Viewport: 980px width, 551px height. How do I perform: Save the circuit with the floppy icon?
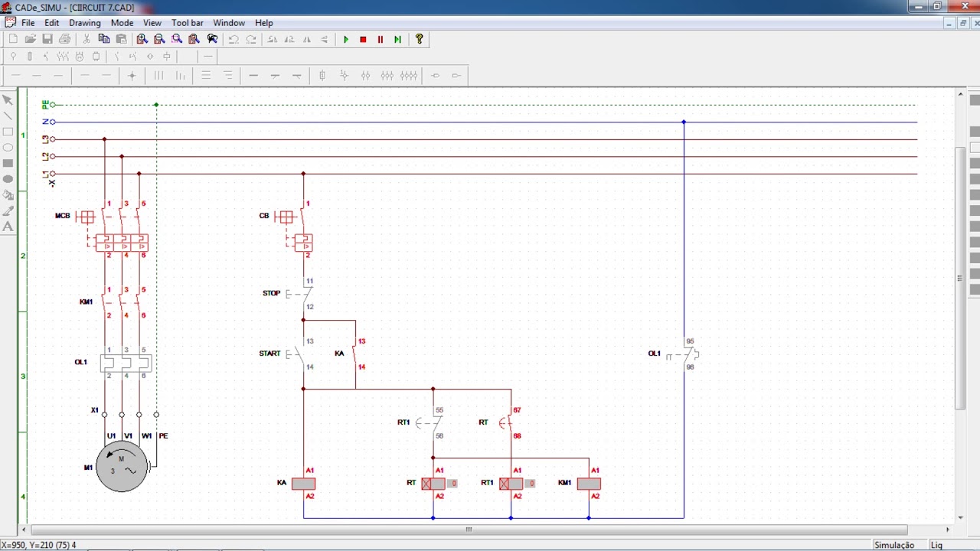click(x=47, y=39)
